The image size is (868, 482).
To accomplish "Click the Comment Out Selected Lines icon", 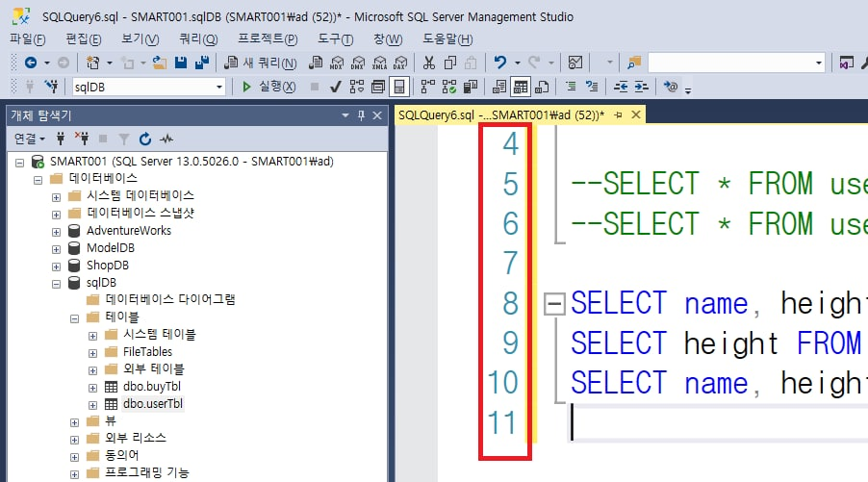I will pos(571,87).
